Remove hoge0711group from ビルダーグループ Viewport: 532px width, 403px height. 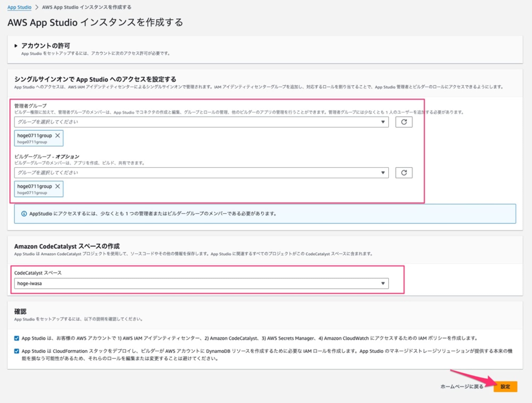(x=57, y=186)
